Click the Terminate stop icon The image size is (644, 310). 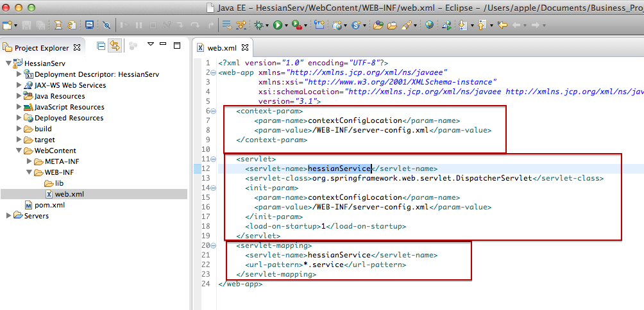click(153, 25)
